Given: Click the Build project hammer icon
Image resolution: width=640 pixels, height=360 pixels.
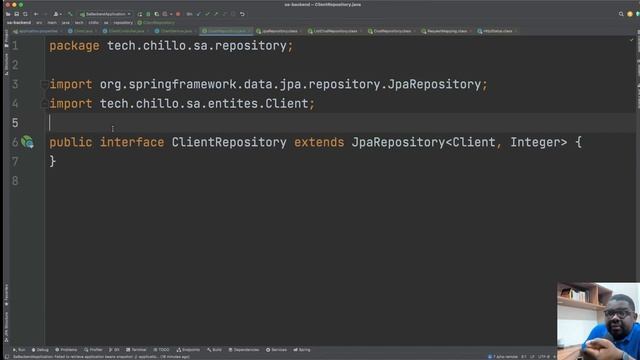Looking at the screenshot, I should 70,14.
